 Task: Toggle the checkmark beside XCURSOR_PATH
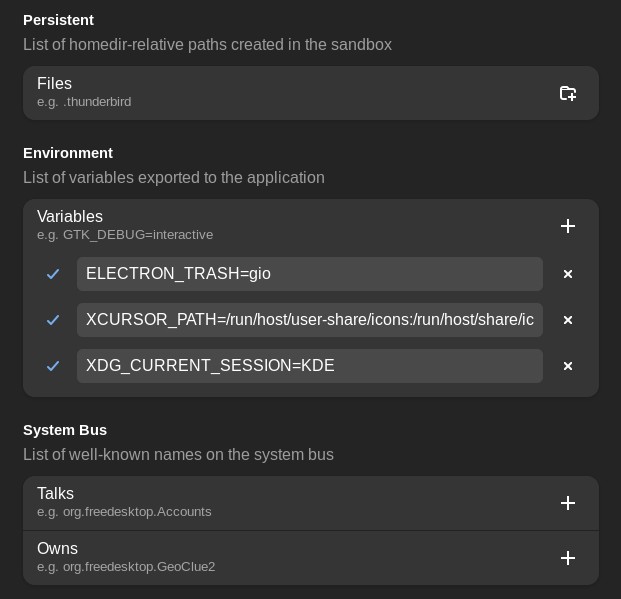click(x=53, y=320)
